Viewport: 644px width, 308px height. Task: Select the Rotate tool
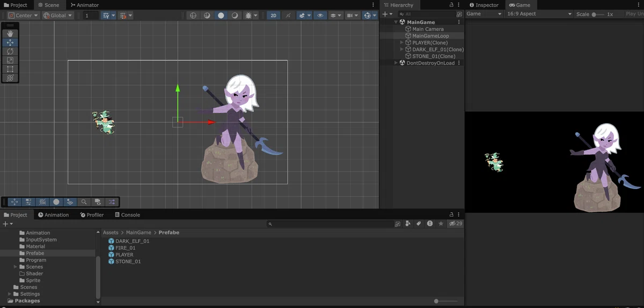(10, 52)
